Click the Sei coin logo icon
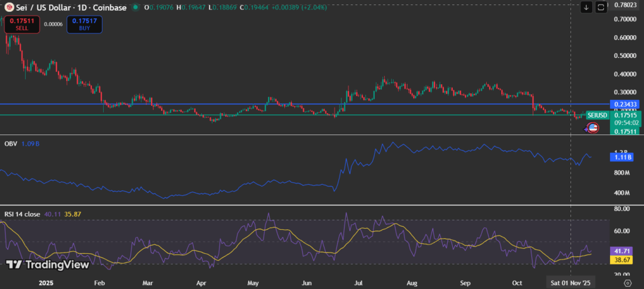The image size is (644, 289). coord(10,7)
